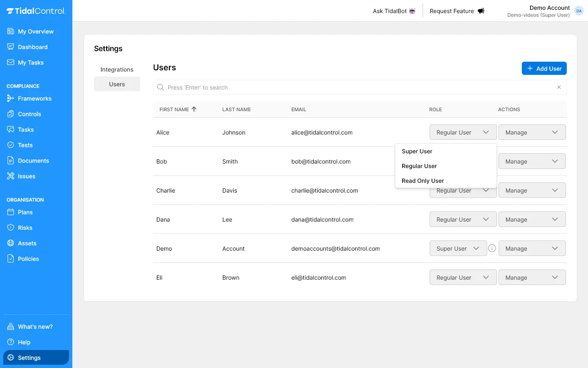Choose Read Only User option

[x=423, y=181]
